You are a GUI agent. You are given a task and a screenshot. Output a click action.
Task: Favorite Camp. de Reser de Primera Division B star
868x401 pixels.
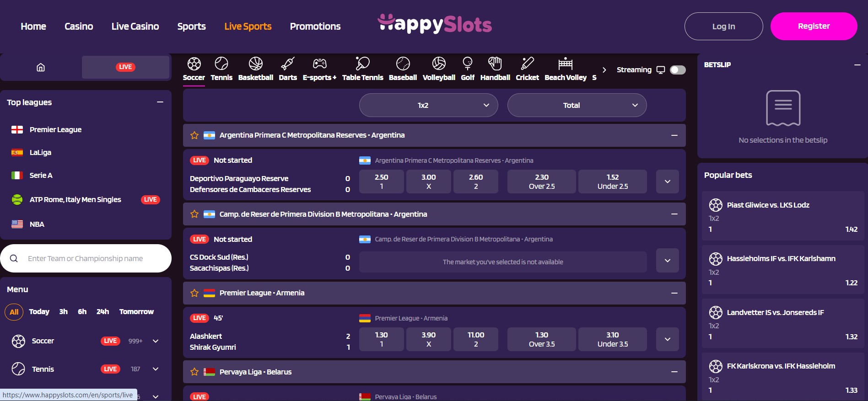click(x=194, y=214)
